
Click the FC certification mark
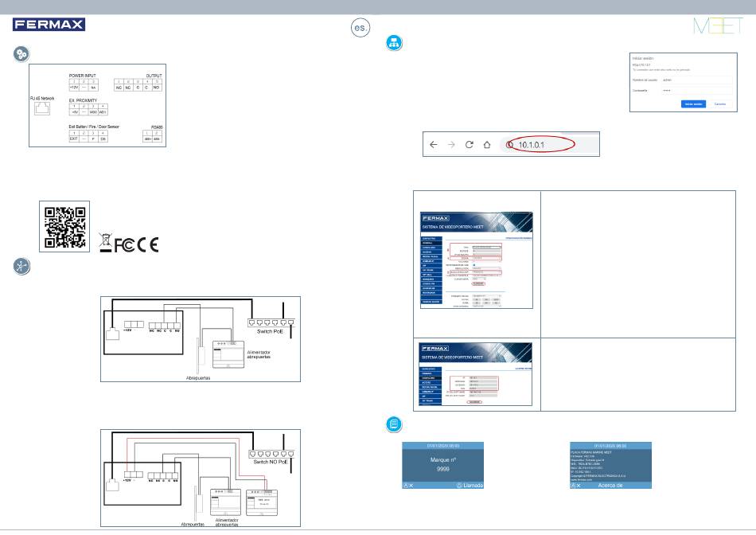pos(124,245)
